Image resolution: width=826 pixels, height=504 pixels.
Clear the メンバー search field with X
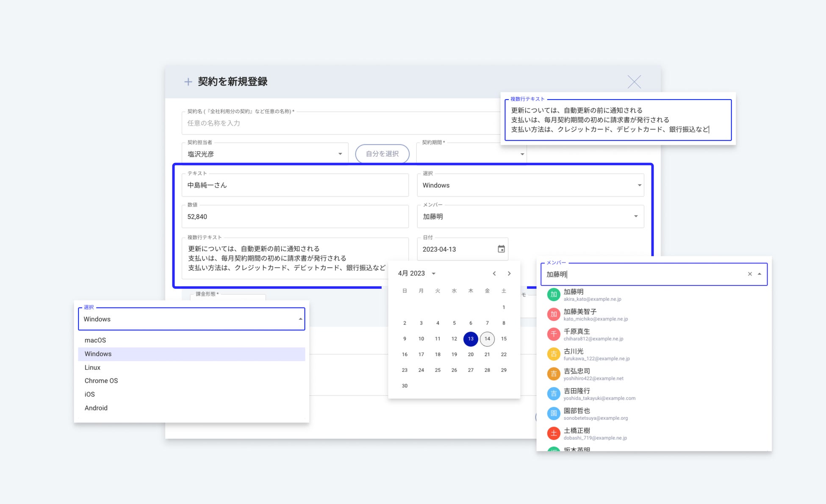tap(750, 274)
